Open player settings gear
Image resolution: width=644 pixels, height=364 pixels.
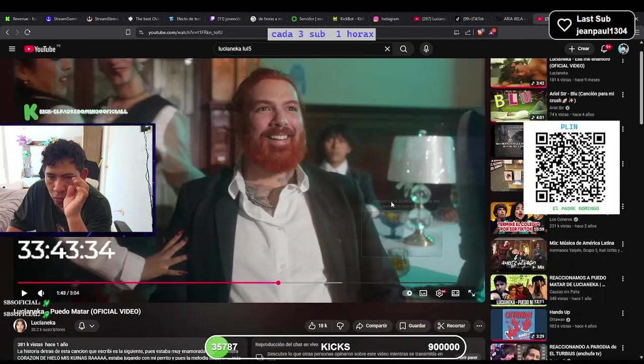click(439, 293)
